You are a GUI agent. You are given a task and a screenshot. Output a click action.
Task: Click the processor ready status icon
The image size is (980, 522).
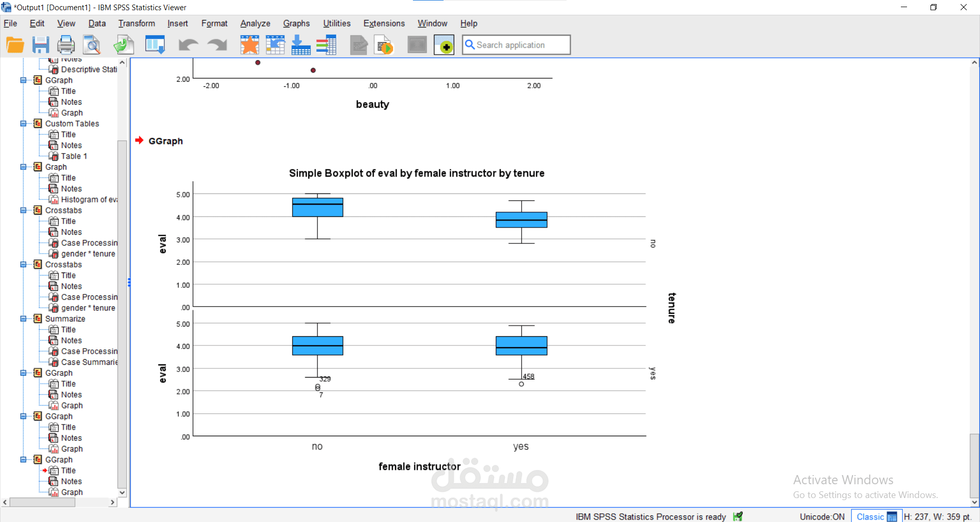(738, 516)
